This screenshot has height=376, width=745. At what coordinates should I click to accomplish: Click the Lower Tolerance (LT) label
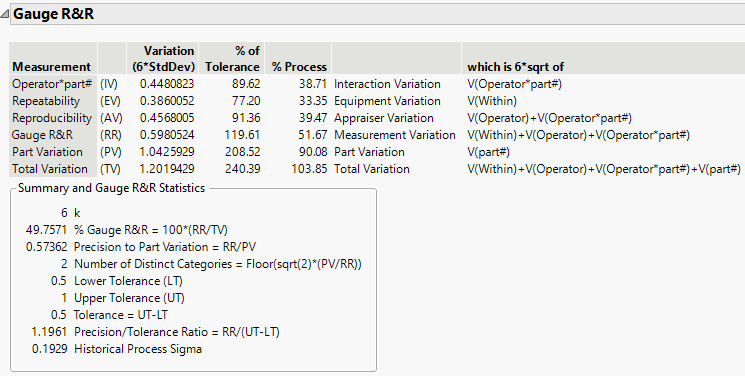[128, 281]
